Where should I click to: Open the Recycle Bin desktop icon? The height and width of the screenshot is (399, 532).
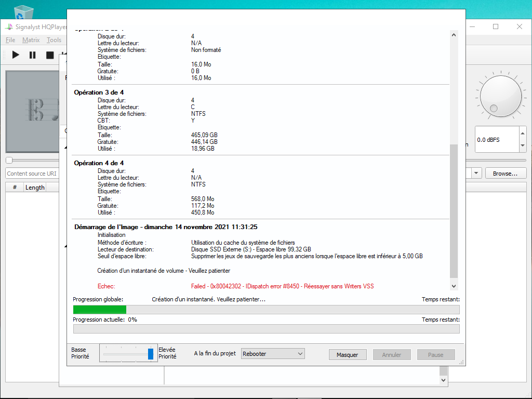(x=24, y=12)
